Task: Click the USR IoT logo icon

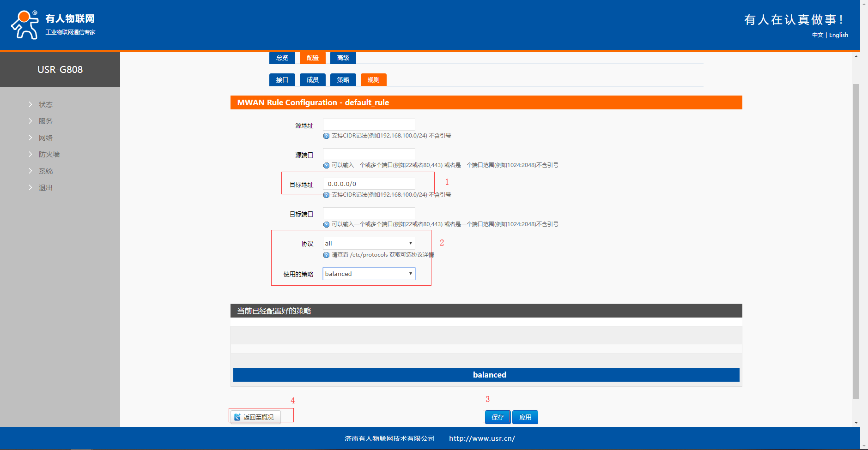Action: 25,25
